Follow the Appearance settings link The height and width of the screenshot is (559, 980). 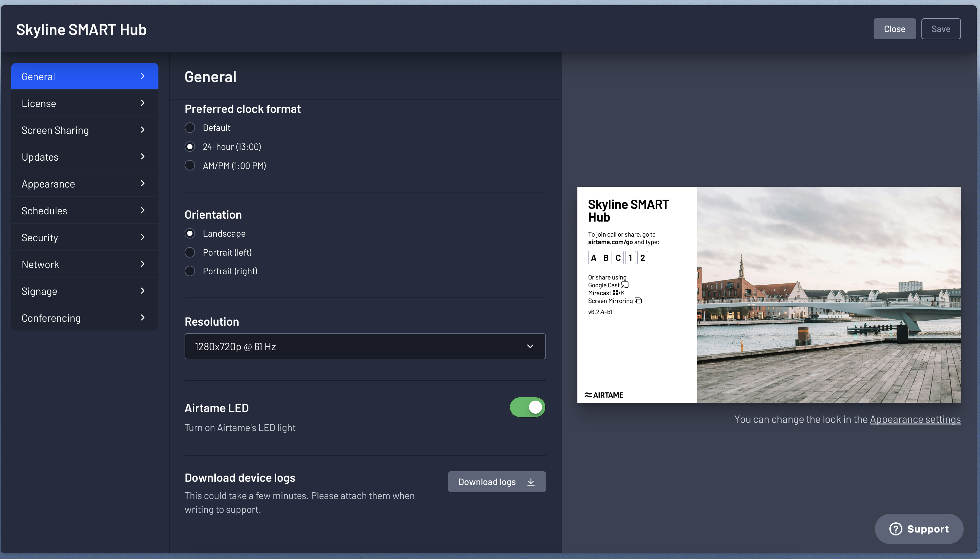click(915, 419)
